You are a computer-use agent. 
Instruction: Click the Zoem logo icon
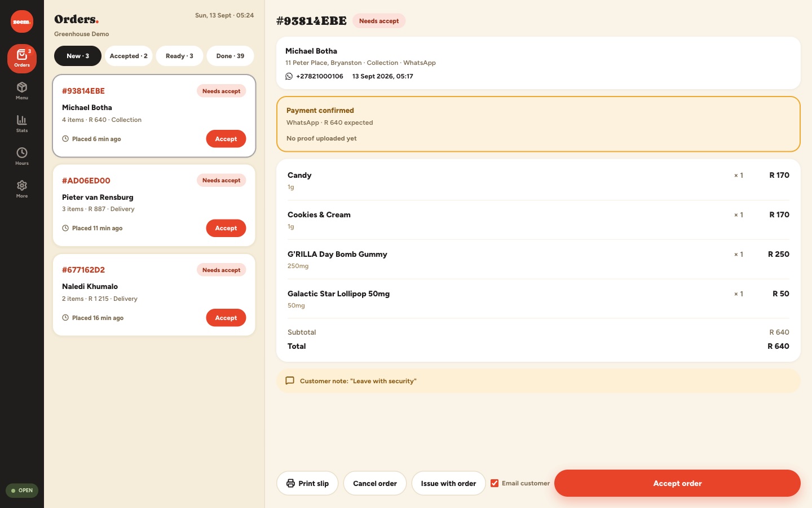tap(22, 21)
